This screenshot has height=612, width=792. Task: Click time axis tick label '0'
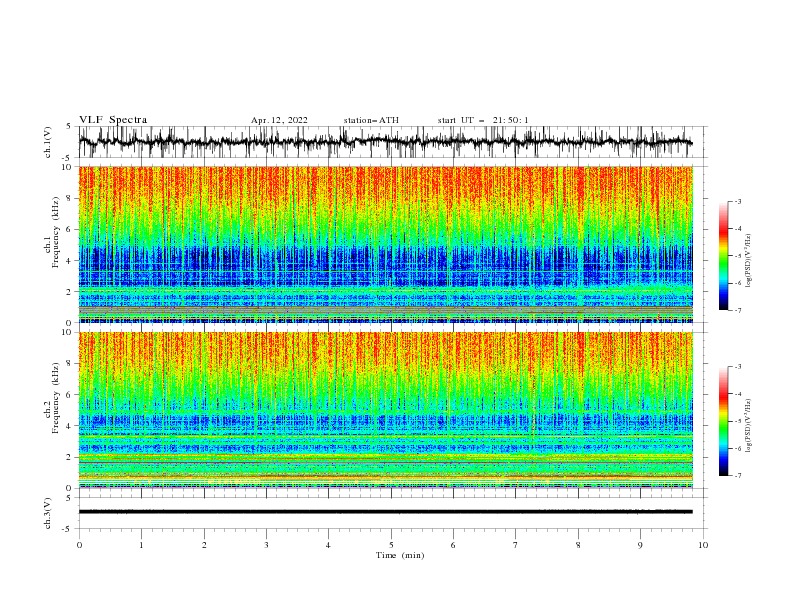click(79, 545)
